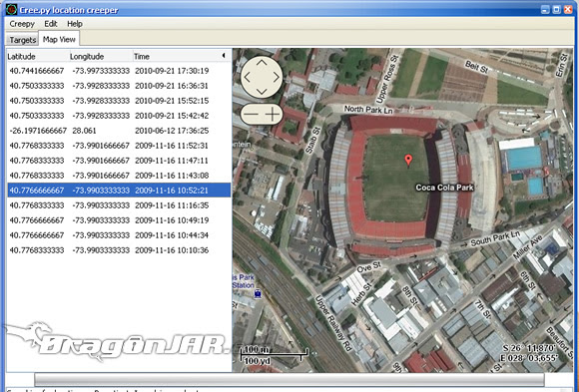Viewport: 579px width, 392px height.
Task: Maximize the Creepy window
Action: 556,10
